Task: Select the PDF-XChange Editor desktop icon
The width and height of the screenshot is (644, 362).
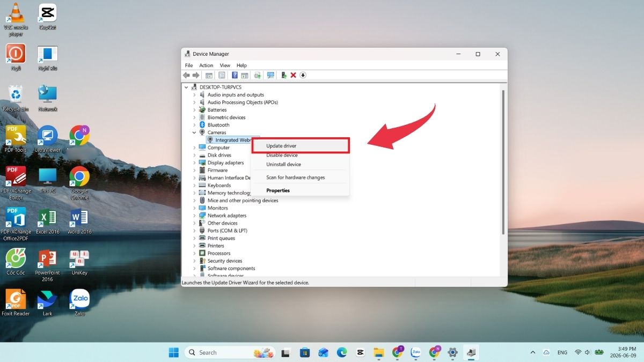Action: (16, 183)
